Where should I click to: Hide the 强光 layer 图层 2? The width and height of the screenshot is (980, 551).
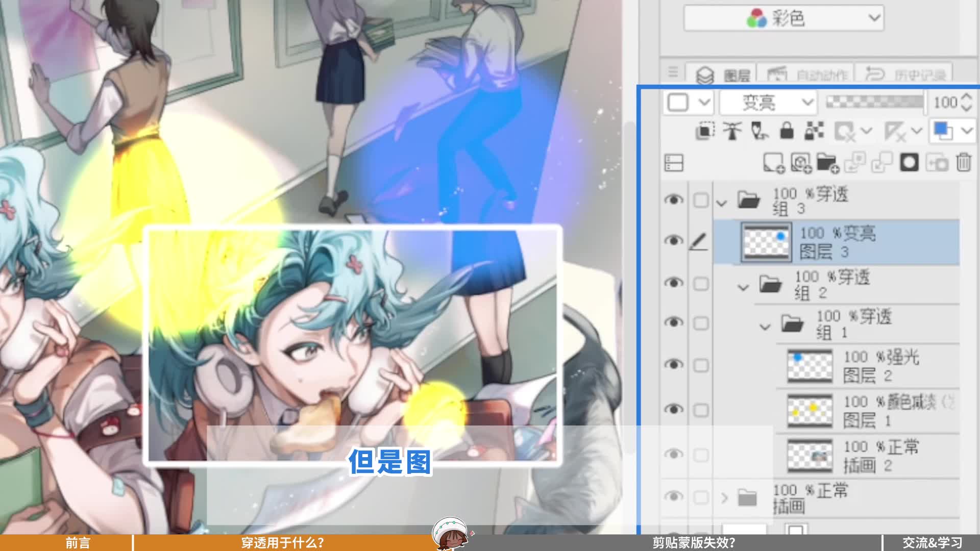(x=674, y=364)
